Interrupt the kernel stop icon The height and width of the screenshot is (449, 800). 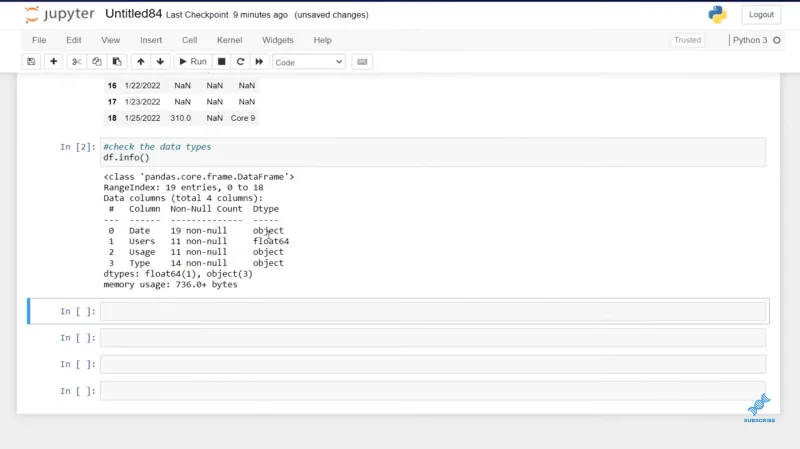221,62
